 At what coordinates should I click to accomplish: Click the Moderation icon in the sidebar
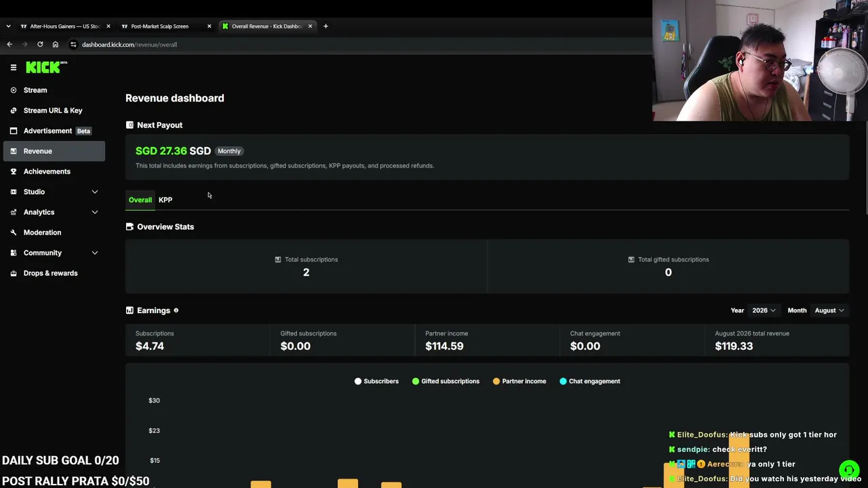pos(14,232)
